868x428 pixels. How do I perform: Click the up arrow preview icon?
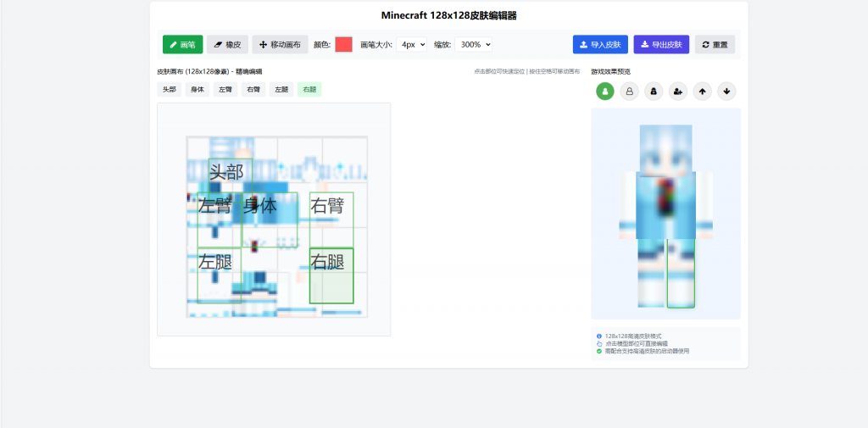pyautogui.click(x=703, y=92)
